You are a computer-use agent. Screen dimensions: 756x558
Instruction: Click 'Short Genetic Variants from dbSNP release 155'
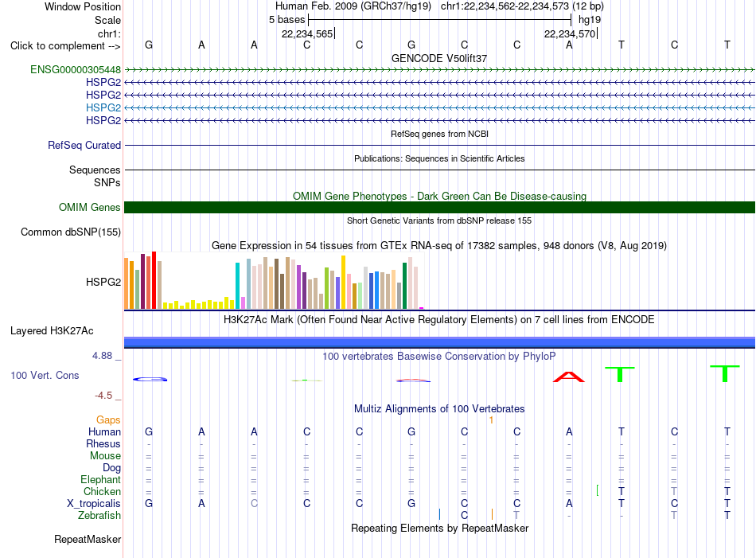tap(439, 220)
